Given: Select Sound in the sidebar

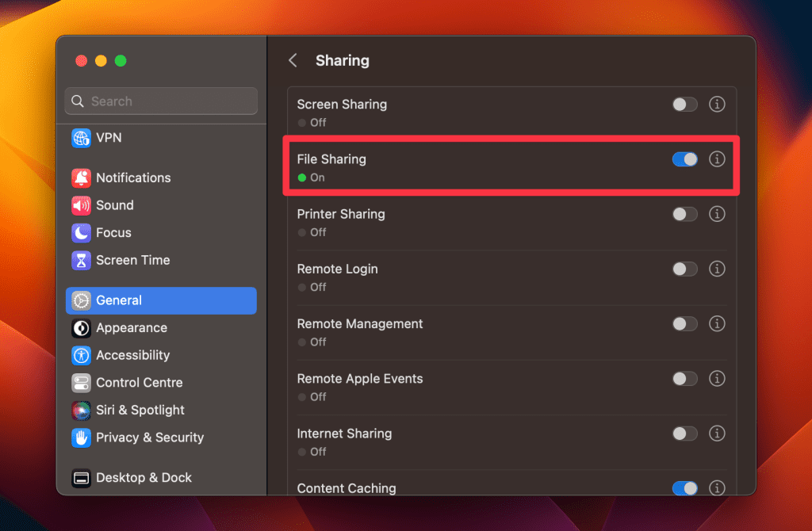Looking at the screenshot, I should (114, 205).
